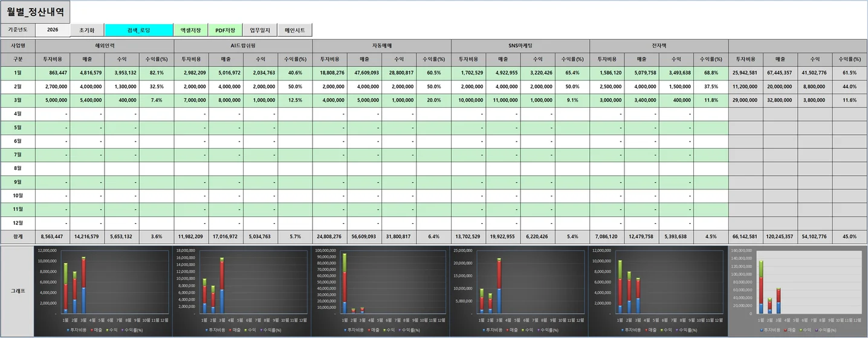
Task: Open the 업무일지 sheet button
Action: coord(260,30)
